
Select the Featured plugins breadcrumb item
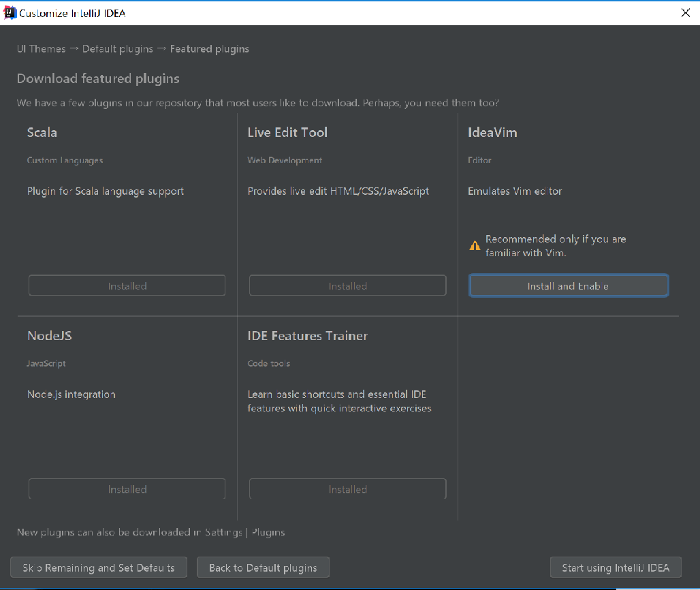coord(209,48)
